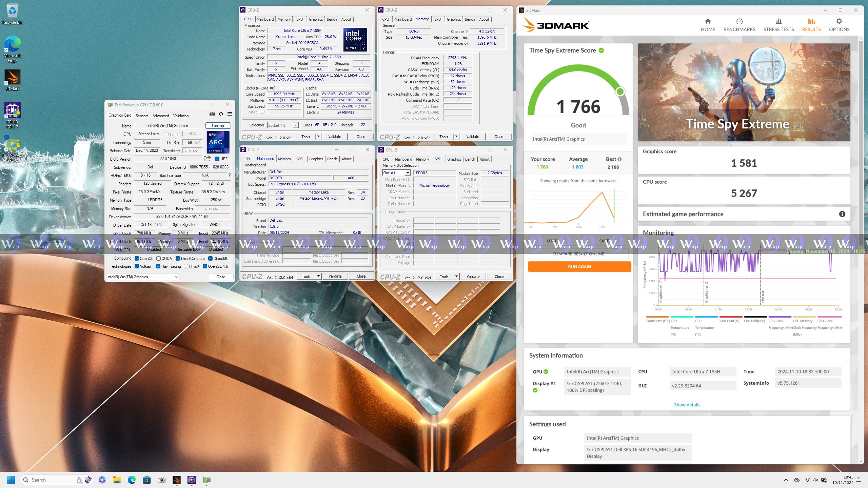Take a GPU-Z screenshot with the camera icon
The height and width of the screenshot is (488, 868).
pyautogui.click(x=212, y=114)
